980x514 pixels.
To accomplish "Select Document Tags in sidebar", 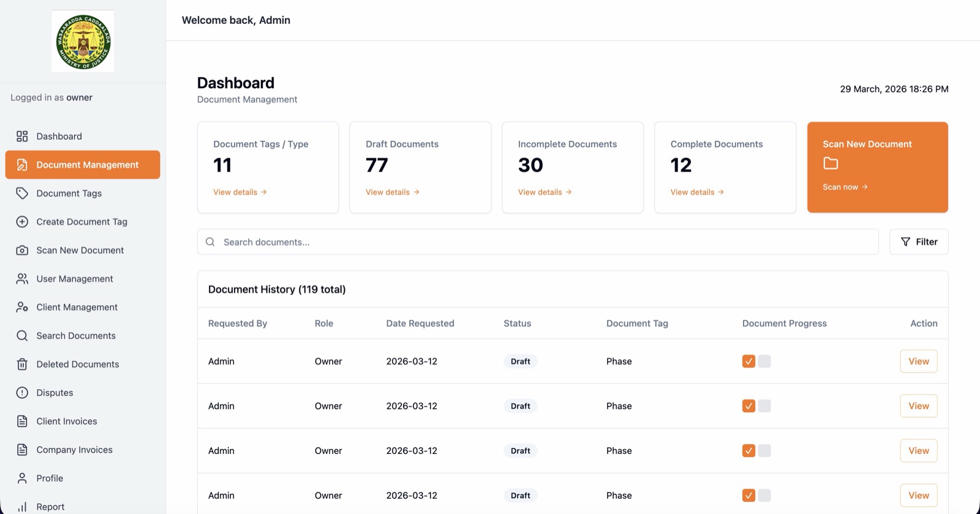I will [x=83, y=193].
